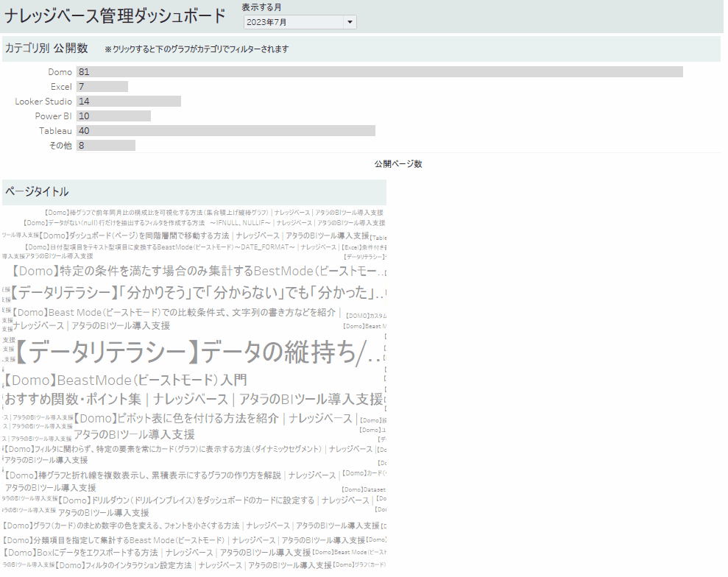Open the 表示する月 month dropdown
Image resolution: width=728 pixels, height=577 pixels.
(300, 22)
